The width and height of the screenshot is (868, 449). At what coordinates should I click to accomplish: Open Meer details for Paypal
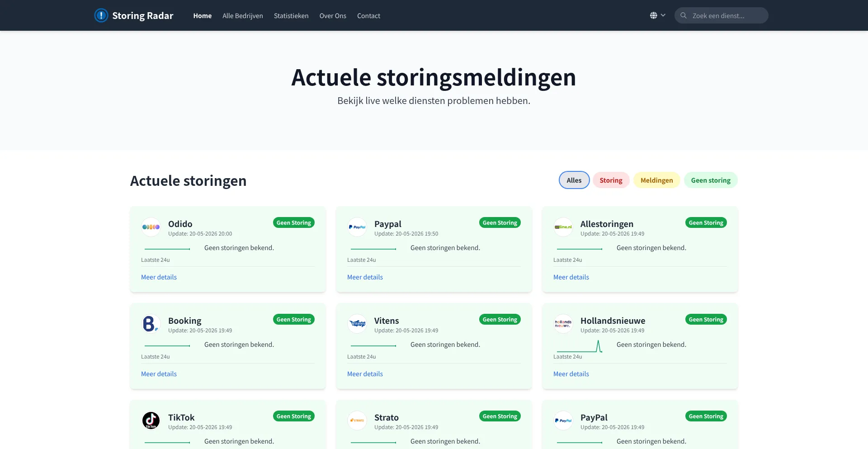365,277
